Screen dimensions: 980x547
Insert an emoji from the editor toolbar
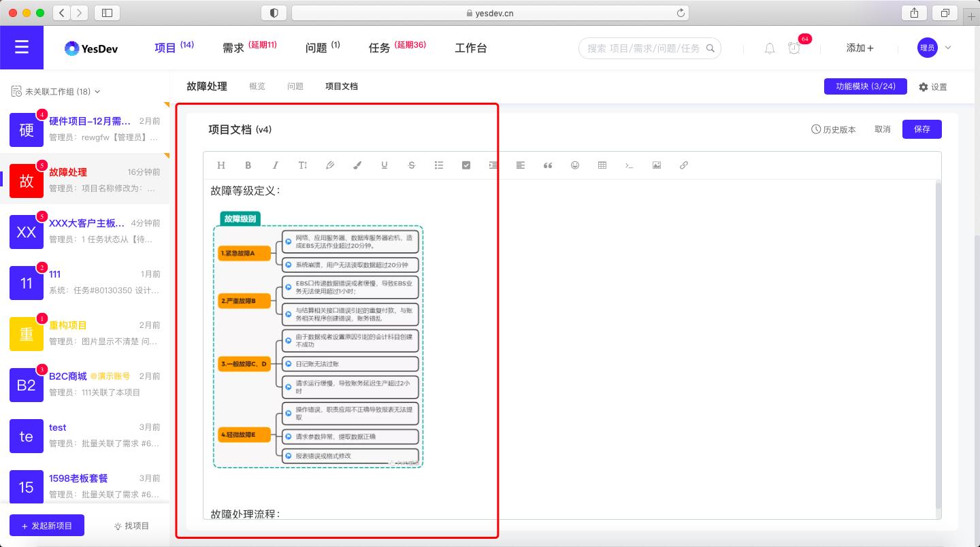click(x=574, y=165)
